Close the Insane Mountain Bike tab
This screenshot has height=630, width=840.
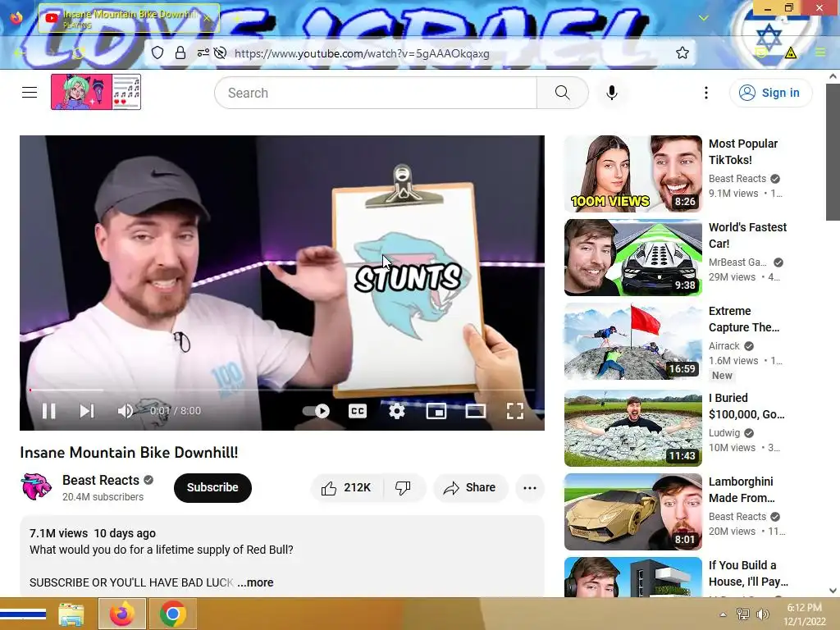(x=208, y=18)
